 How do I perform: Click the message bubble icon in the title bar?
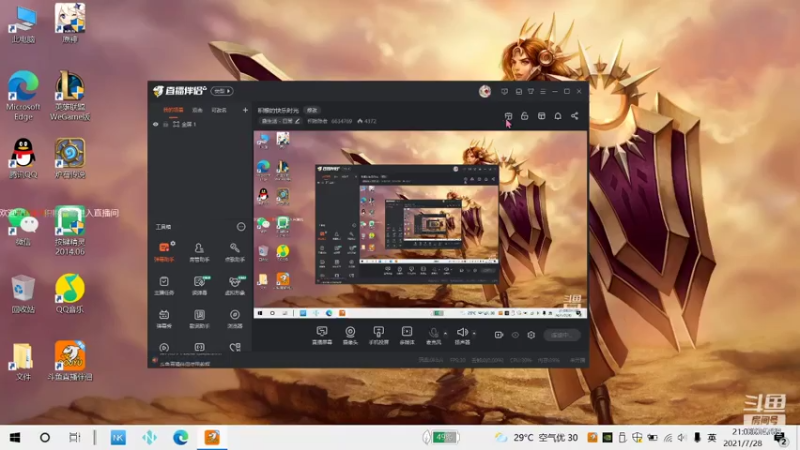(x=504, y=91)
